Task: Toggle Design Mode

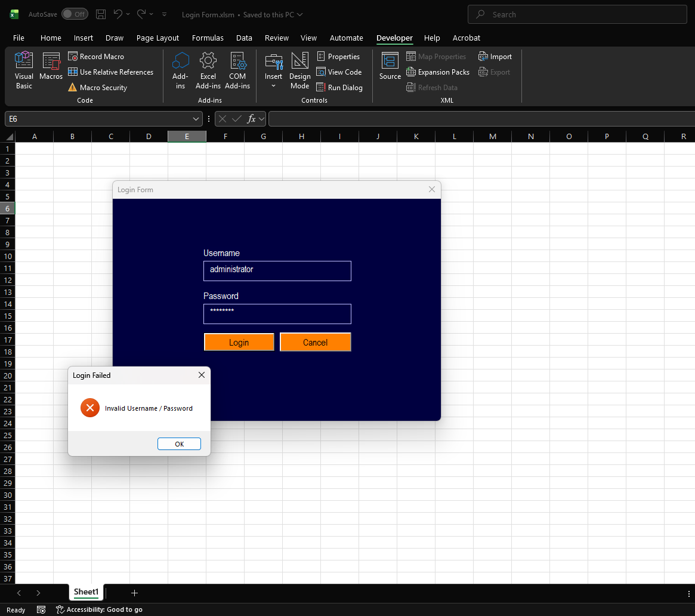Action: (299, 70)
